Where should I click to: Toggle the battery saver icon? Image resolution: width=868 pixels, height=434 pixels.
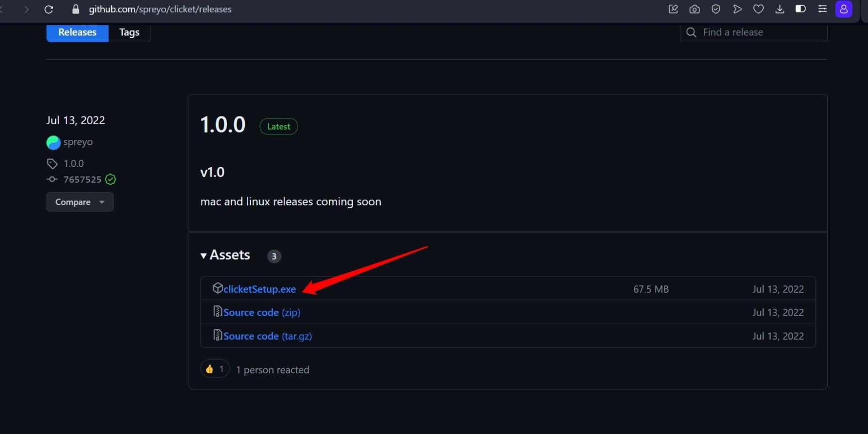pyautogui.click(x=801, y=9)
